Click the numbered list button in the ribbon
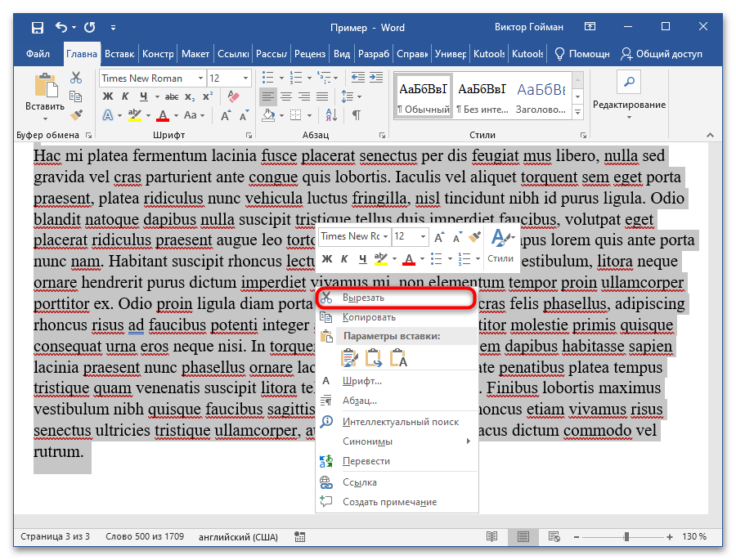This screenshot has width=736, height=560. click(296, 78)
